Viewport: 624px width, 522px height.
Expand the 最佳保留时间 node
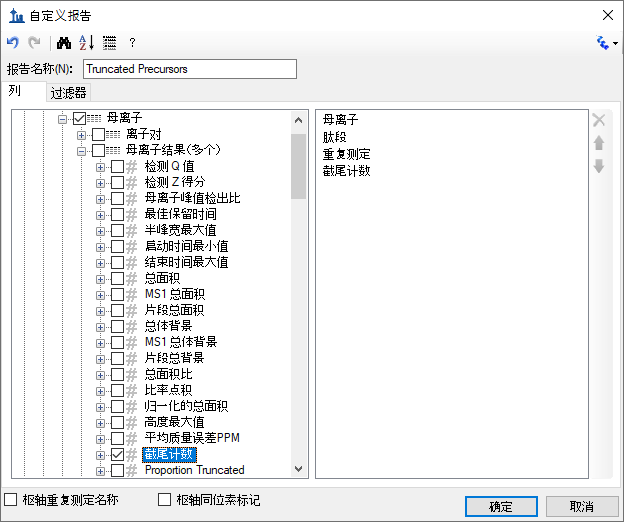[x=100, y=215]
